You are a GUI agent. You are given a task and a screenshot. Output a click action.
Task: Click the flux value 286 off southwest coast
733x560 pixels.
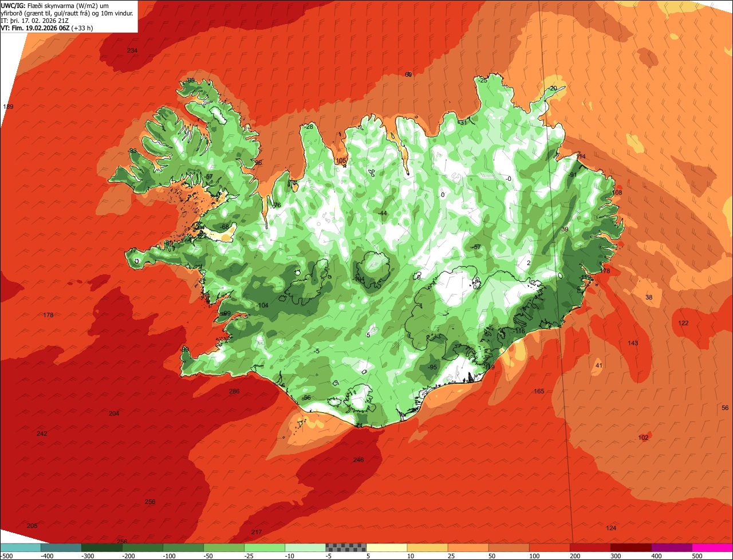pyautogui.click(x=234, y=391)
